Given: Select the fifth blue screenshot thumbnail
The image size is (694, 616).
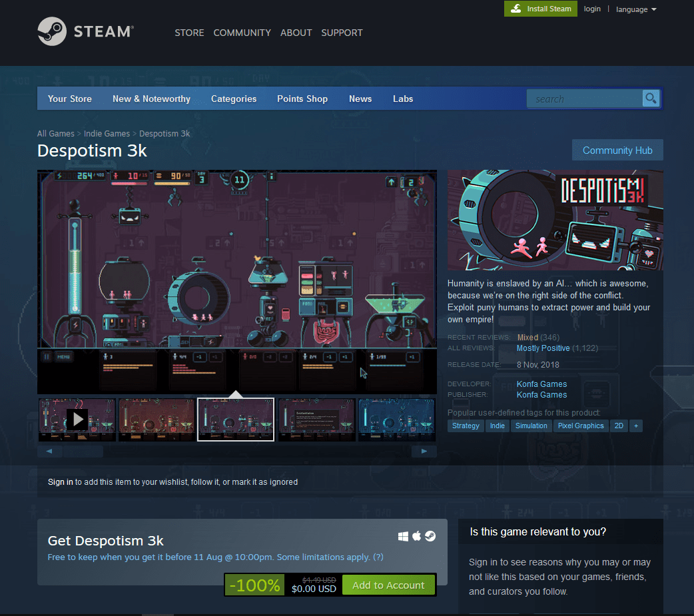Looking at the screenshot, I should coord(396,419).
